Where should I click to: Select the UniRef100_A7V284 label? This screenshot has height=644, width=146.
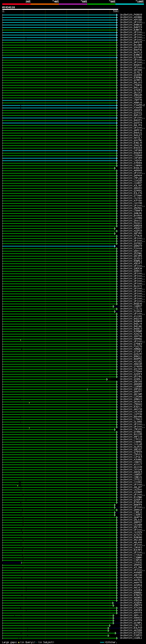pyautogui.click(x=131, y=608)
